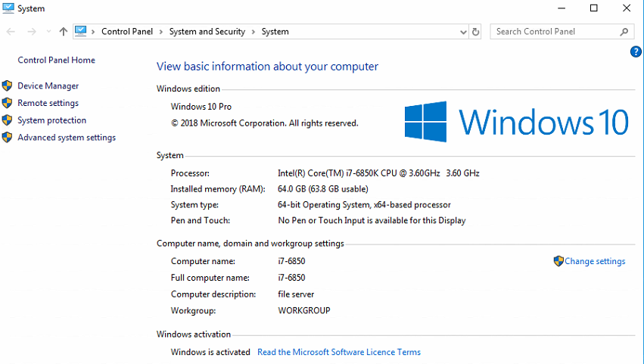This screenshot has height=364, width=644.
Task: Click computer description file server
Action: pos(296,294)
